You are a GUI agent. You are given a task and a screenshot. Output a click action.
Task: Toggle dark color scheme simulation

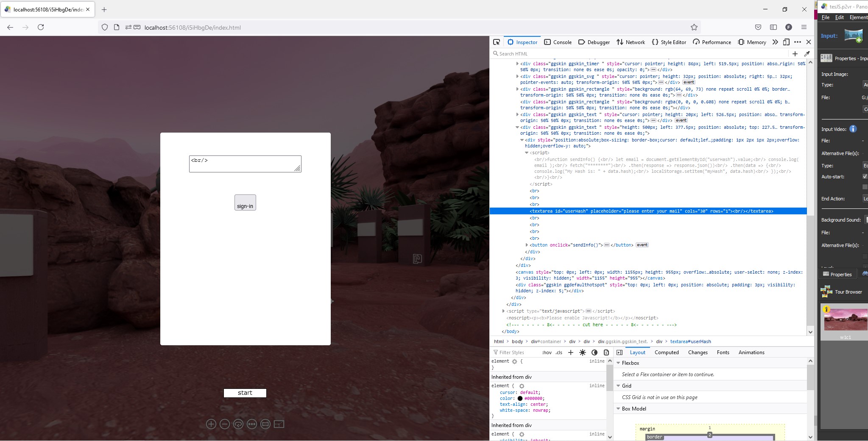[x=594, y=352]
